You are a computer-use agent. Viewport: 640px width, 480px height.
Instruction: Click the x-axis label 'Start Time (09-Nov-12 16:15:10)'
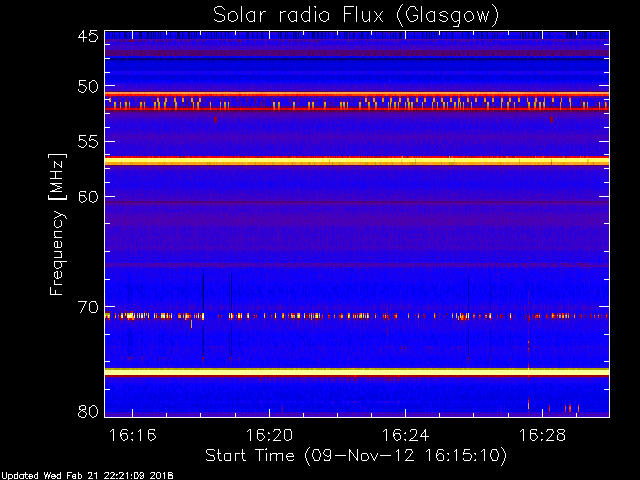(356, 456)
